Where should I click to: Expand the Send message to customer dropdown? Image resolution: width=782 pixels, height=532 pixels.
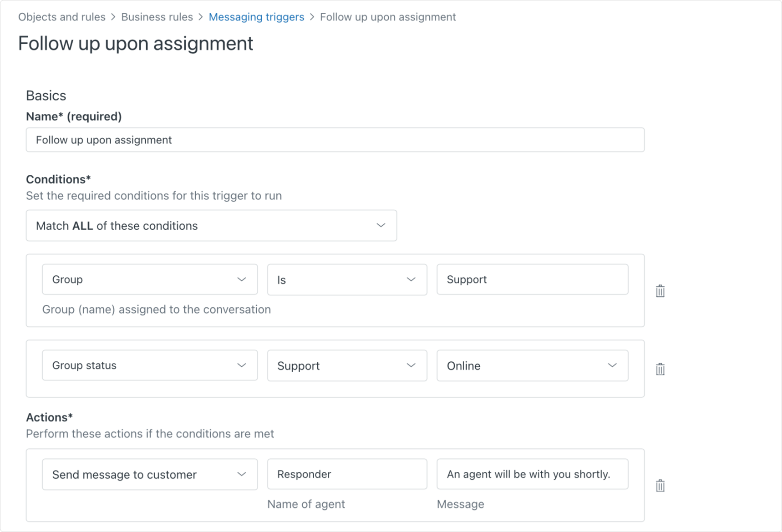(x=150, y=474)
